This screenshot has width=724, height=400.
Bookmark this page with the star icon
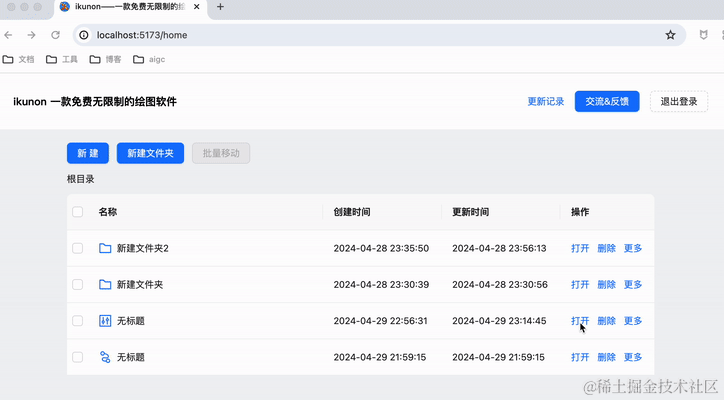click(670, 35)
